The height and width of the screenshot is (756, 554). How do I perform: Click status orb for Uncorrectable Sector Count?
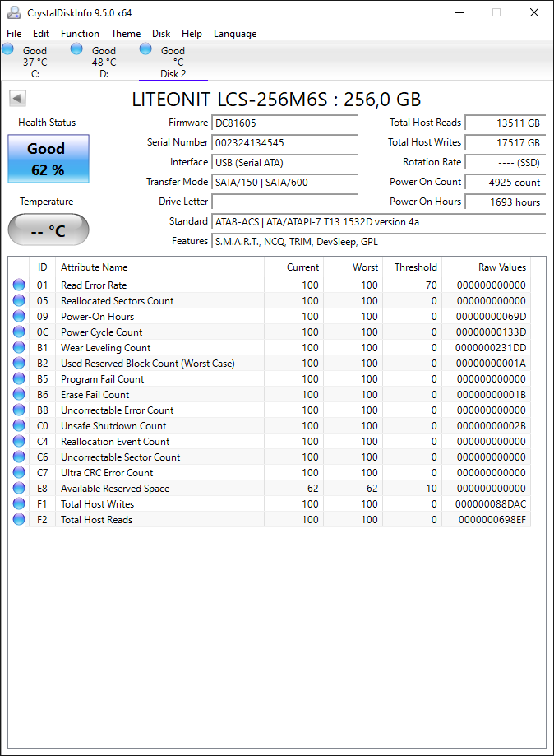pyautogui.click(x=19, y=457)
